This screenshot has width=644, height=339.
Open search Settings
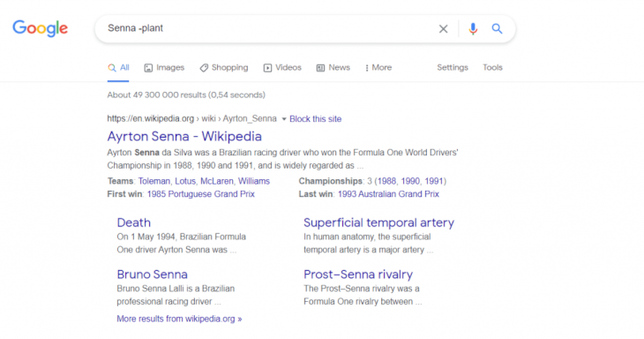click(453, 67)
